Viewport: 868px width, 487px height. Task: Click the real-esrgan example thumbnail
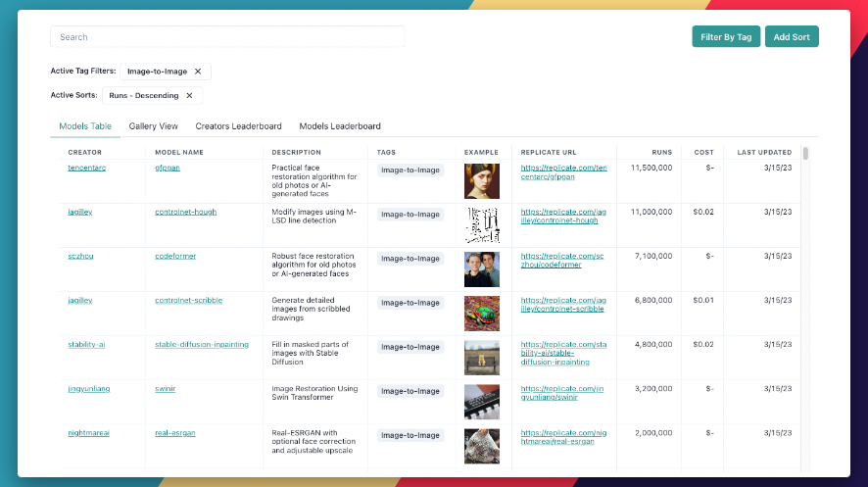(x=482, y=446)
